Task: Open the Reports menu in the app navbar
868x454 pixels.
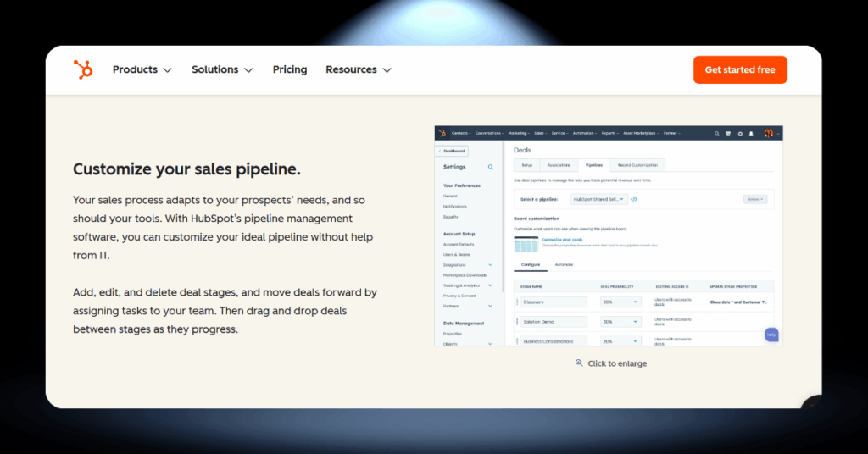Action: click(x=610, y=133)
